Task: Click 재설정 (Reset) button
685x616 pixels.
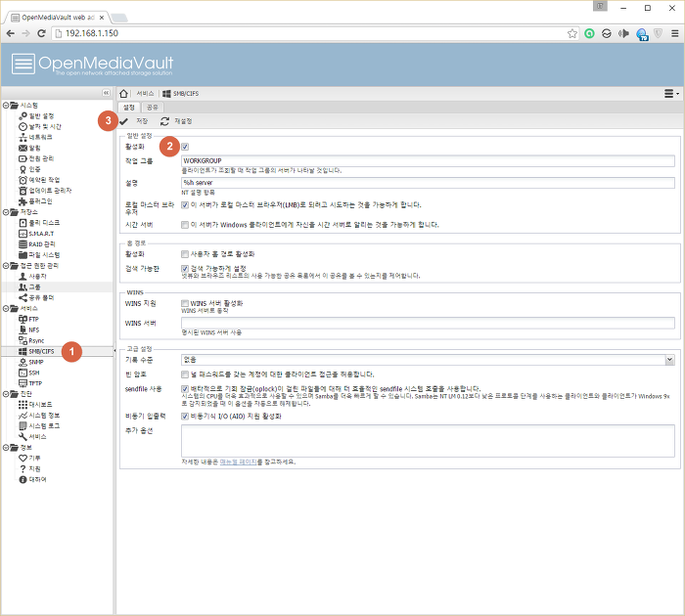Action: point(176,121)
